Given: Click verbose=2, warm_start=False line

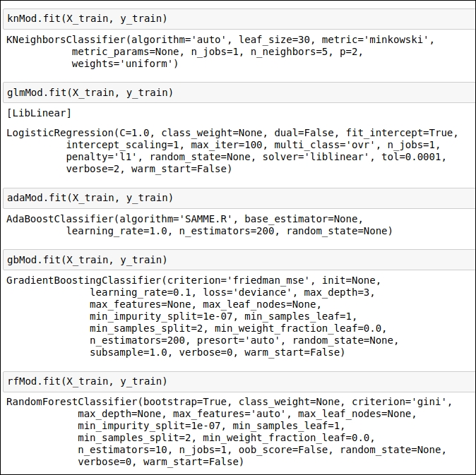Looking at the screenshot, I should 149,169.
